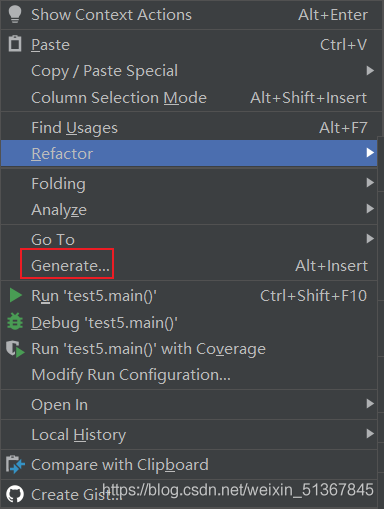Screen dimensions: 384x509
Task: Click the Run with Coverage shield icon
Action: tap(15, 349)
